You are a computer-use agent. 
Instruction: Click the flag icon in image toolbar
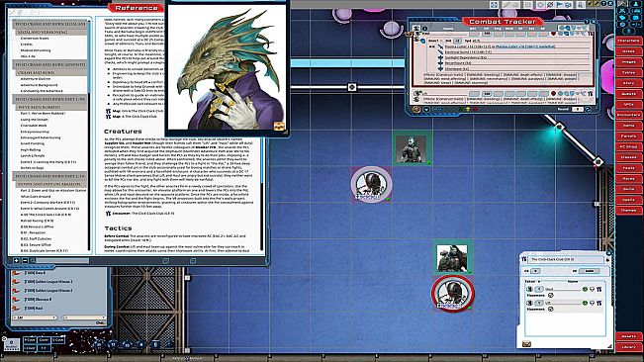point(559,5)
